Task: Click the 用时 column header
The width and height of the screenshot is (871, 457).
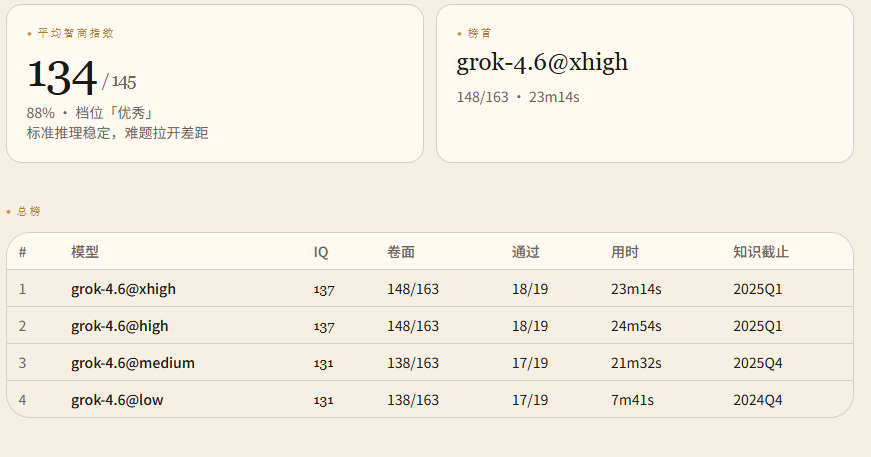Action: [625, 252]
